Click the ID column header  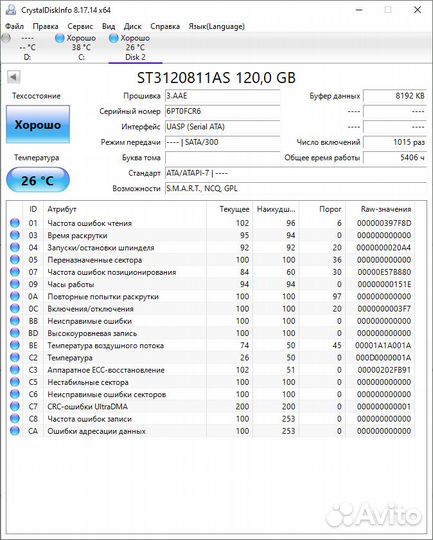click(33, 209)
